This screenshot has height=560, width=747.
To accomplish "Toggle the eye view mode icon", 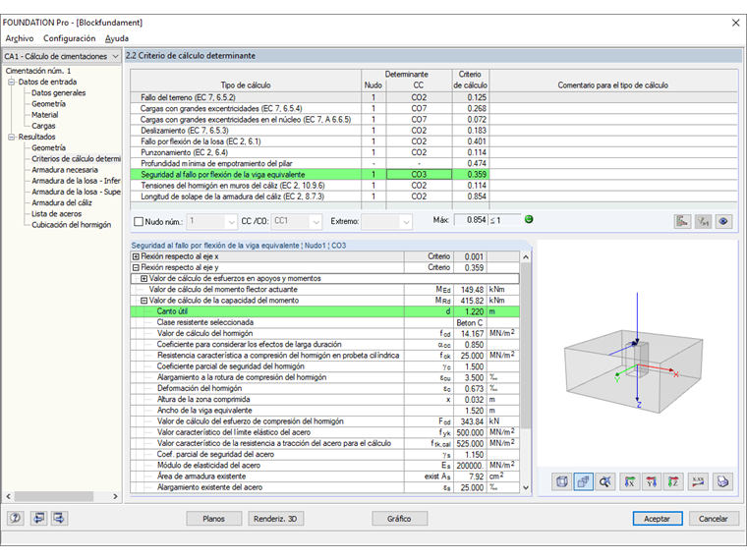I will click(x=723, y=221).
